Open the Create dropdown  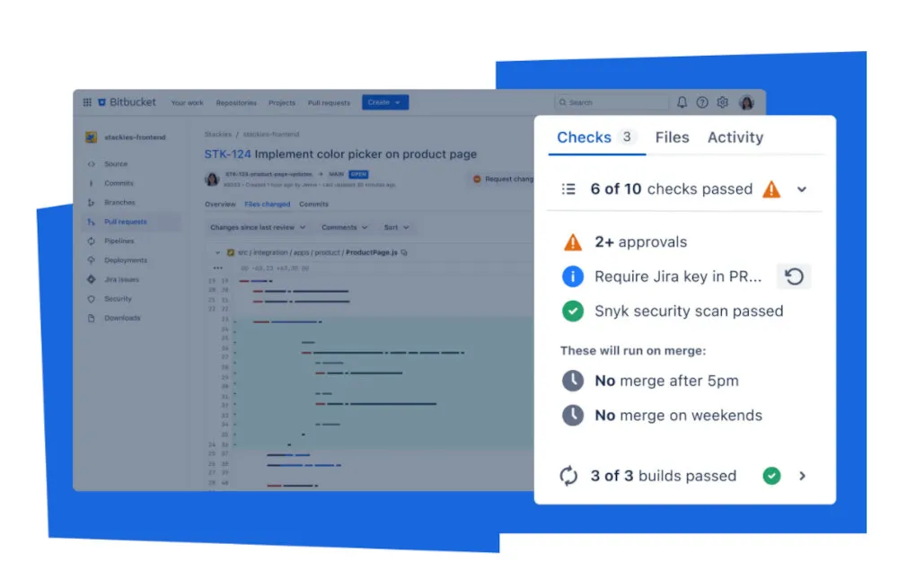click(385, 102)
